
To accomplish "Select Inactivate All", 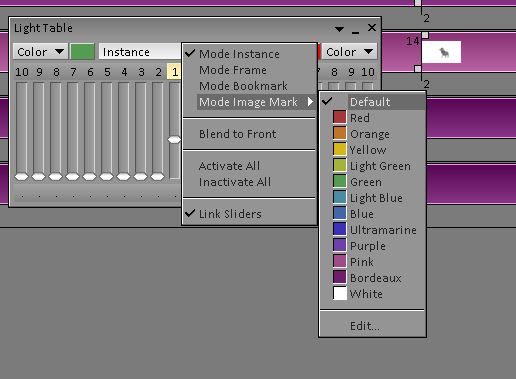I will (x=249, y=182).
